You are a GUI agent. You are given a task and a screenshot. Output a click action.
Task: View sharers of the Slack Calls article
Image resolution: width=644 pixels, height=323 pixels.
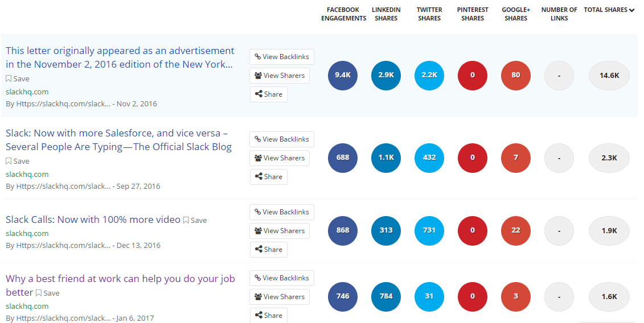tap(279, 231)
